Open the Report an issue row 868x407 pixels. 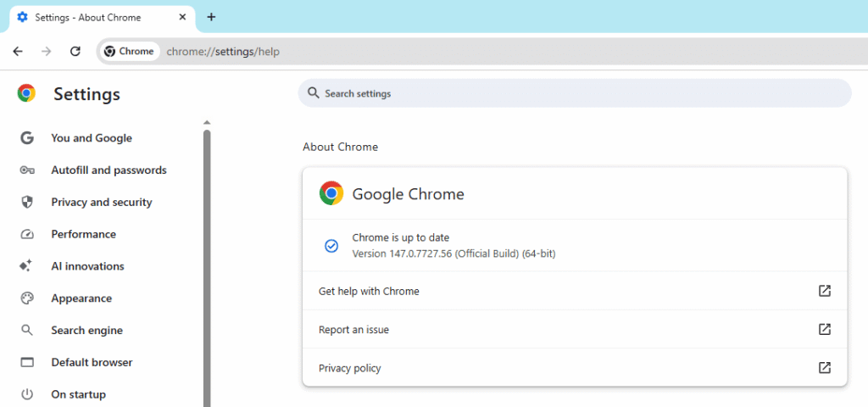point(575,330)
